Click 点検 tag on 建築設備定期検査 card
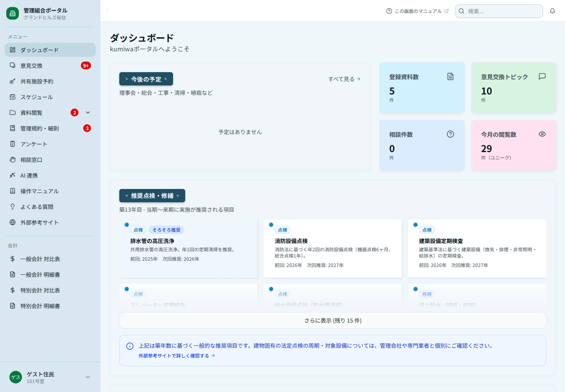 pos(427,230)
